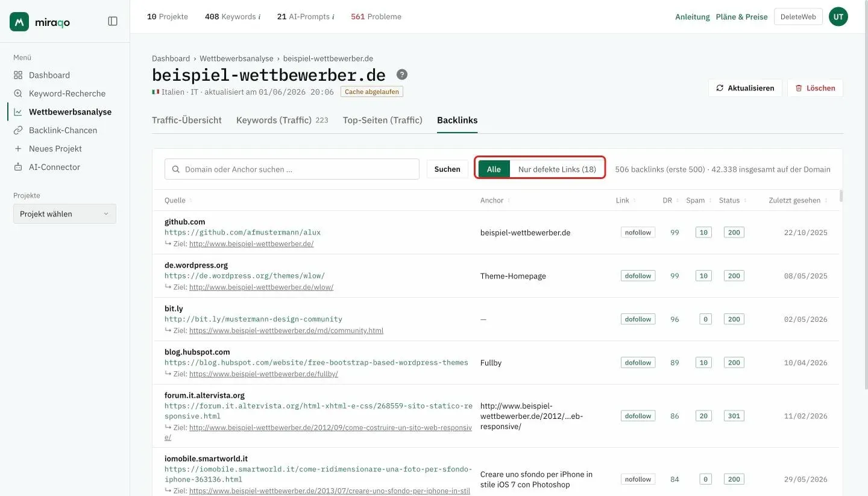The width and height of the screenshot is (868, 496).
Task: Open the Traffic-Übersicht tab
Action: (187, 121)
